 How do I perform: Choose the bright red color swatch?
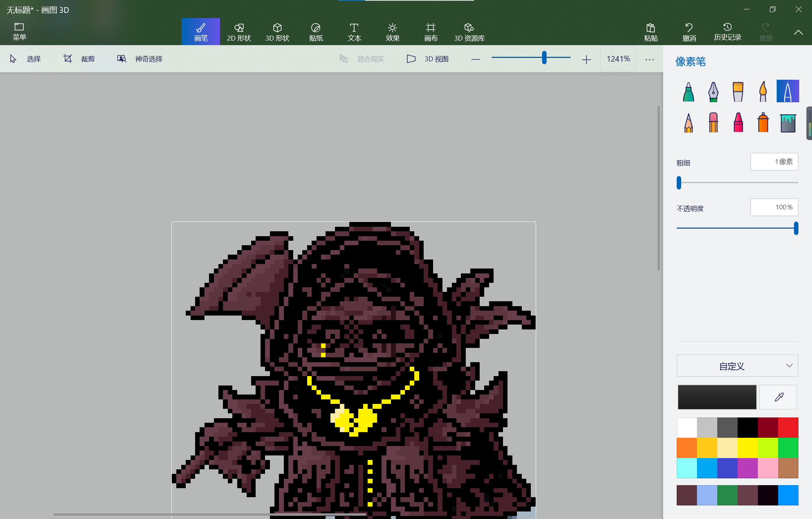coord(788,428)
